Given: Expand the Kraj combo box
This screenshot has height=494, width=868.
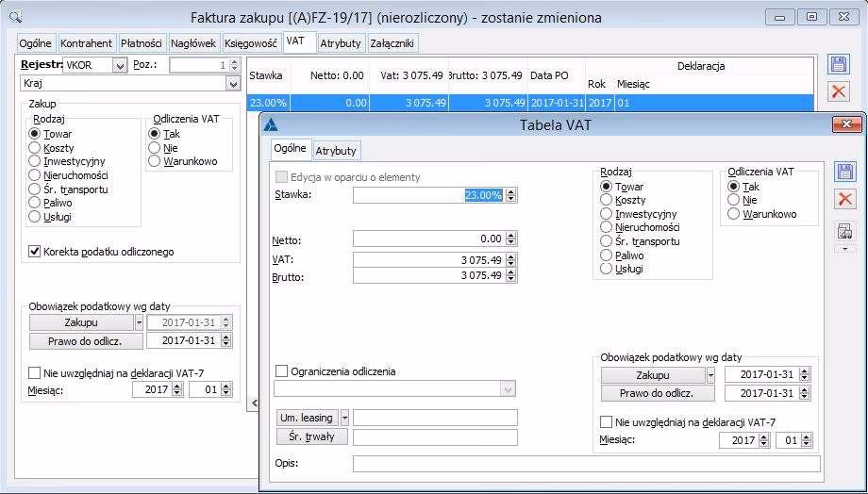Looking at the screenshot, I should click(233, 84).
